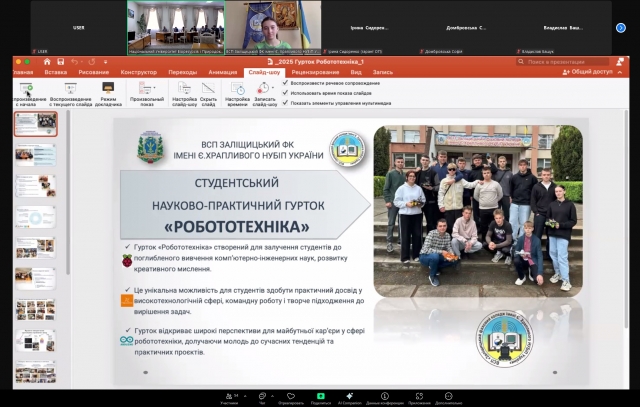Expand the caret next to Участники
The height and width of the screenshot is (407, 640).
tap(243, 396)
